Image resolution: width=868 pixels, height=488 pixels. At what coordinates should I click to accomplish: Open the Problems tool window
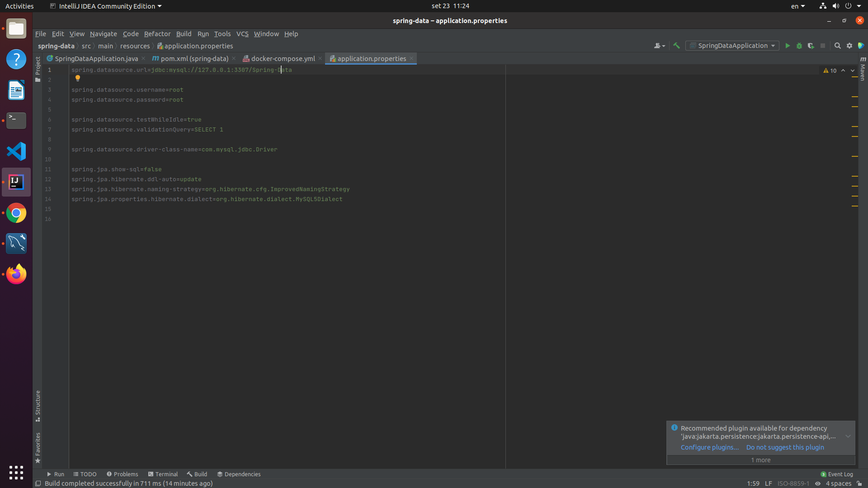[x=122, y=474]
